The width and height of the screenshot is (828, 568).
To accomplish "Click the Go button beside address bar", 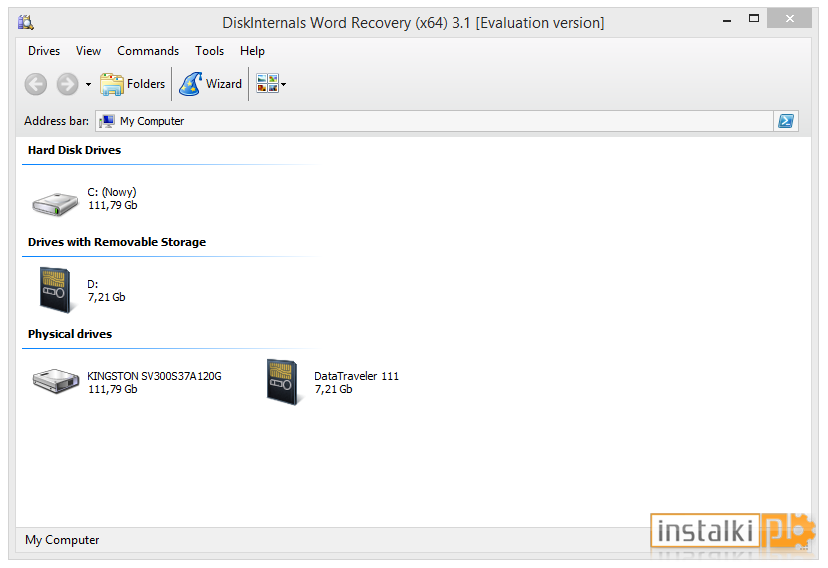I will (786, 121).
